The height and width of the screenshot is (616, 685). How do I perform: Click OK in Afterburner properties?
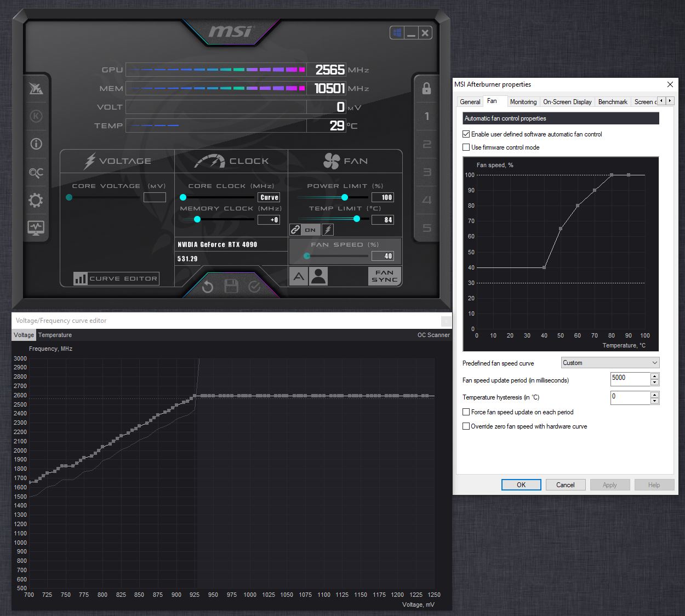tap(521, 485)
